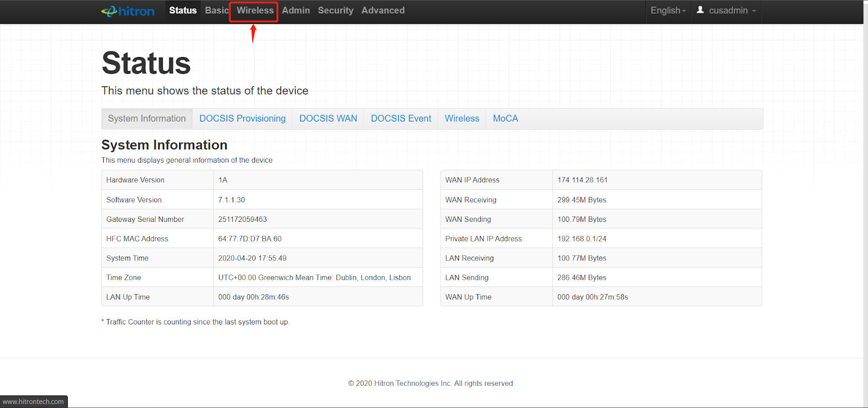Click the Hitron logo
Screen dimensions: 868x408
pos(128,11)
